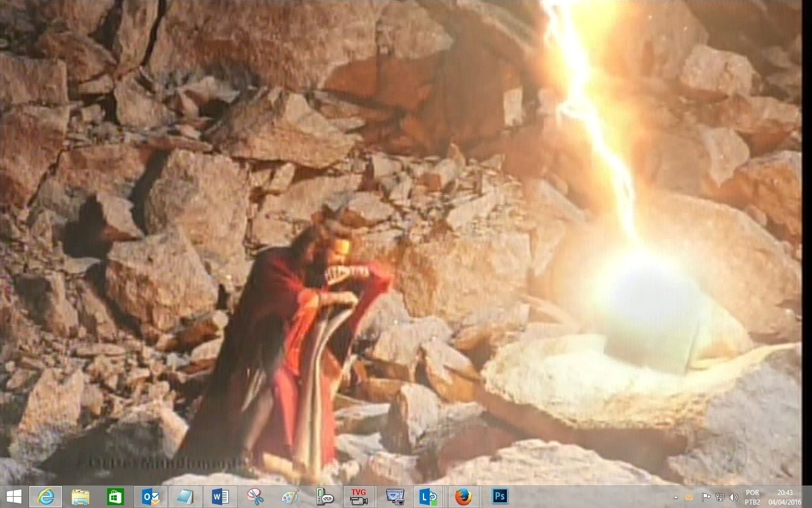Open Internet Explorer from the taskbar
Screen dimensions: 812x508
[46, 497]
